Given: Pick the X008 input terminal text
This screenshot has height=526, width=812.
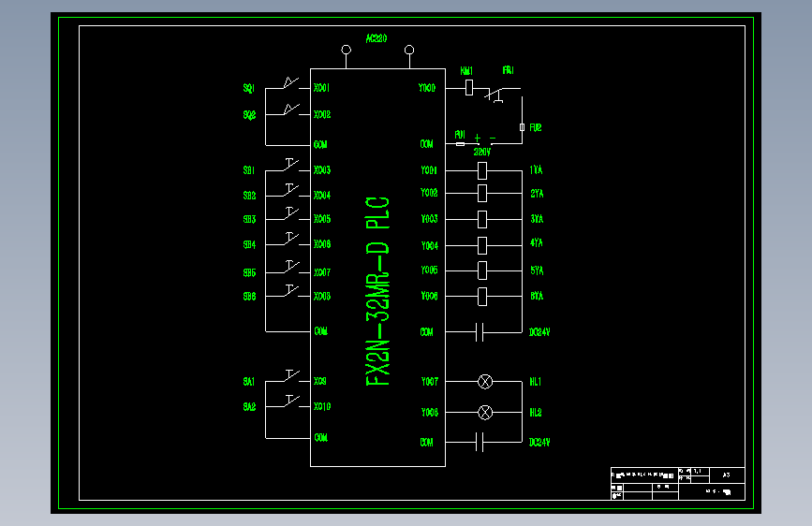Looking at the screenshot, I should pos(322,296).
